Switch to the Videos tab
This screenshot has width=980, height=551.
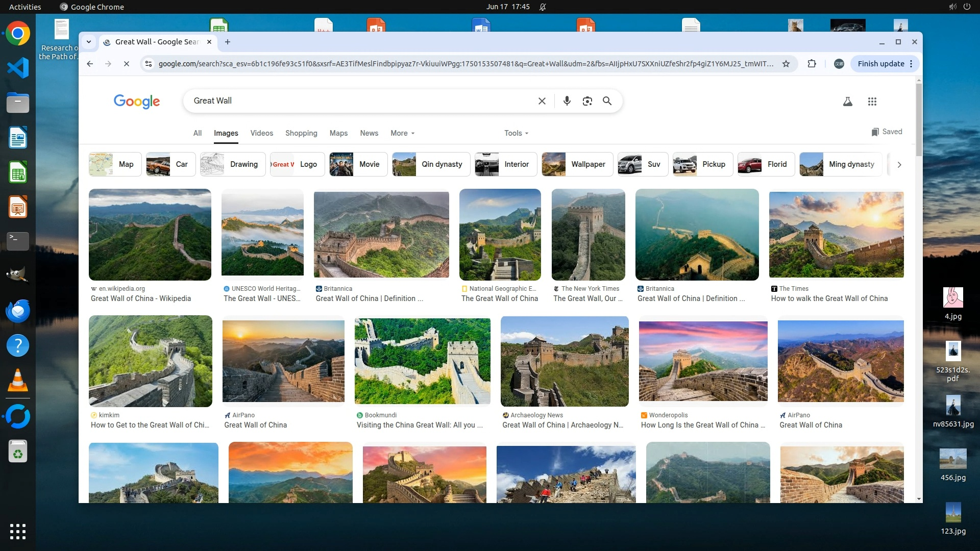(261, 133)
